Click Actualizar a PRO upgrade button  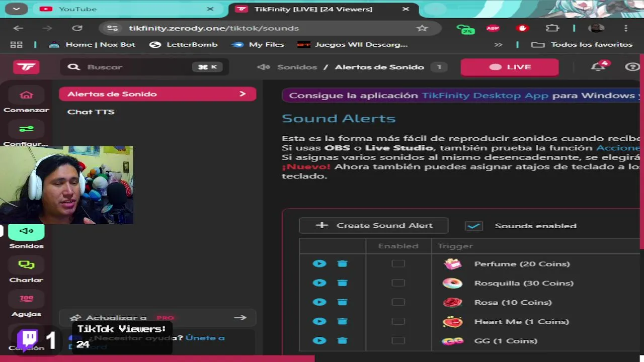(157, 318)
